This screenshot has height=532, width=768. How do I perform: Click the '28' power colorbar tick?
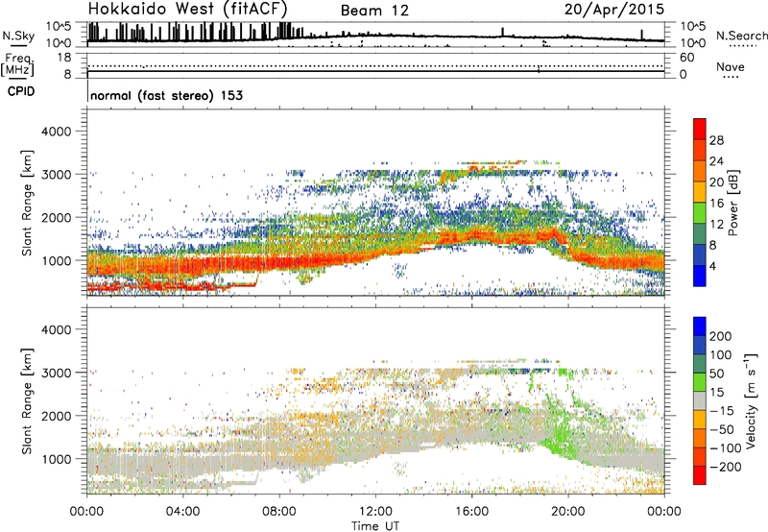pyautogui.click(x=716, y=140)
